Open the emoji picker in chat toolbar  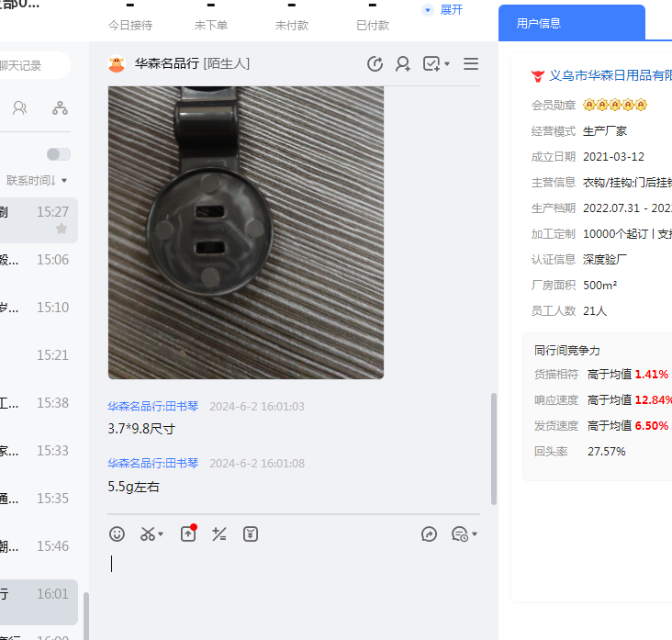tap(117, 533)
